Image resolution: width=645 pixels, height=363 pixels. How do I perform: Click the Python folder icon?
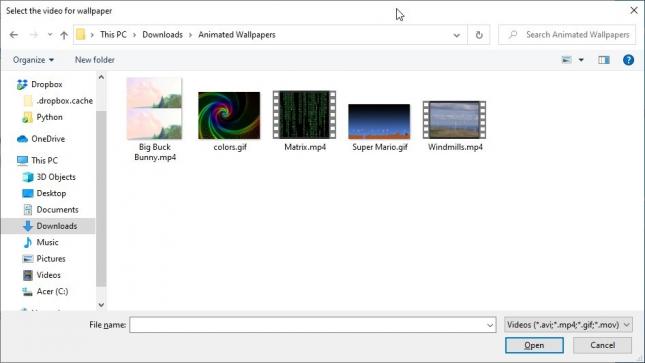click(28, 117)
